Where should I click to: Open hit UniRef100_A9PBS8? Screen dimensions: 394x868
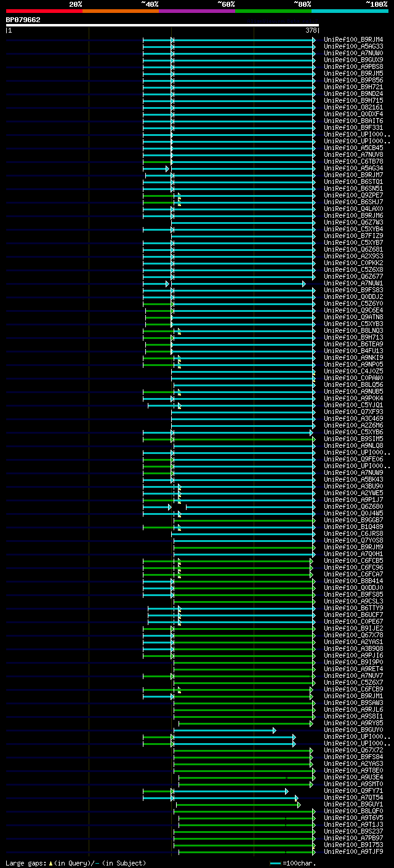click(x=353, y=66)
